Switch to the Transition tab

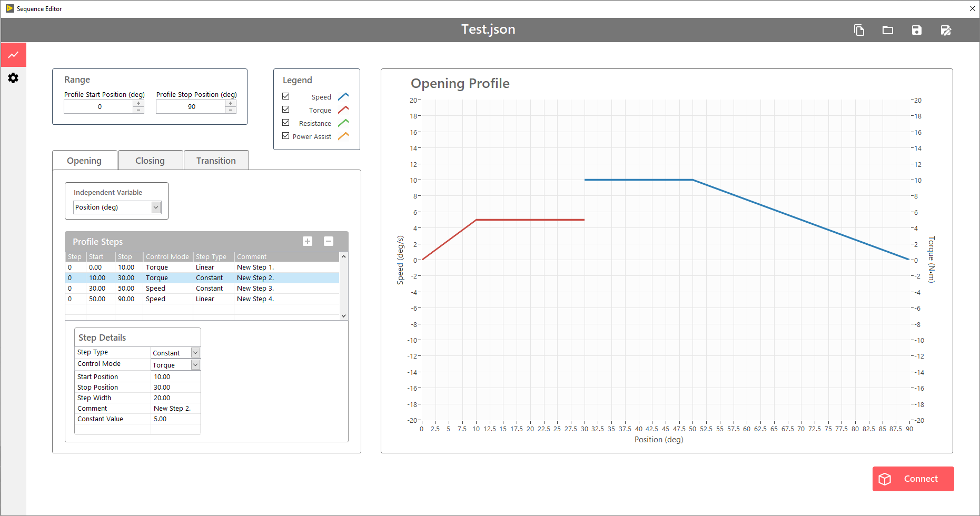216,161
